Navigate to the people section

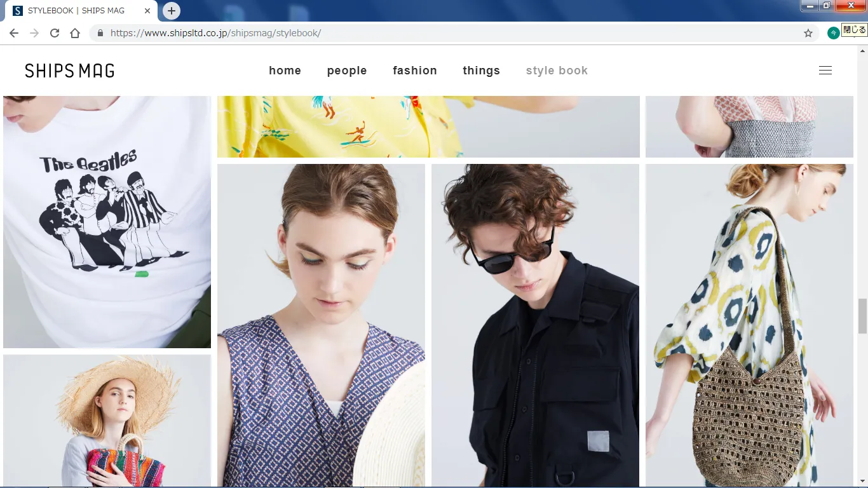point(347,71)
